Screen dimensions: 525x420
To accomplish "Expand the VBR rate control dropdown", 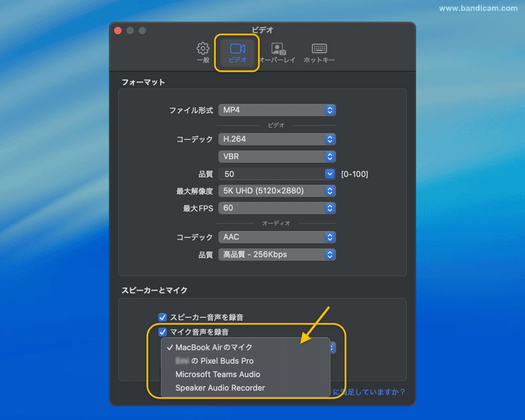I will point(277,156).
